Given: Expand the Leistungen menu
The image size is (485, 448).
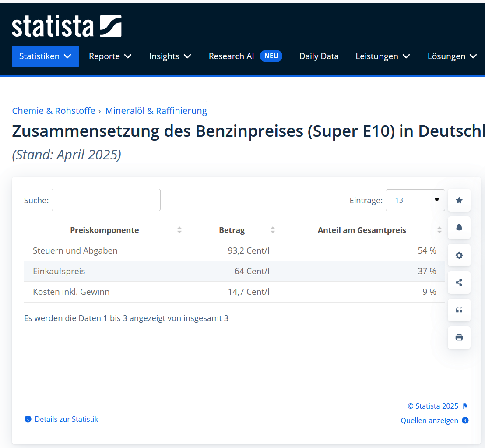Looking at the screenshot, I should pos(383,56).
